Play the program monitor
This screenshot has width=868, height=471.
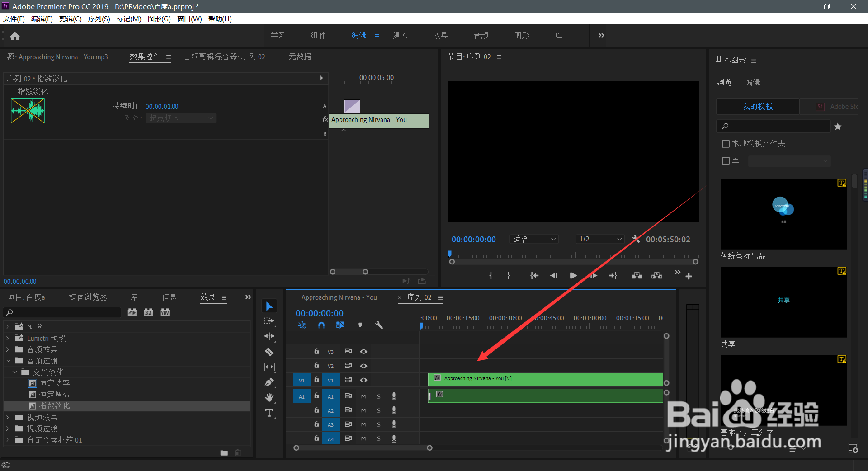573,275
